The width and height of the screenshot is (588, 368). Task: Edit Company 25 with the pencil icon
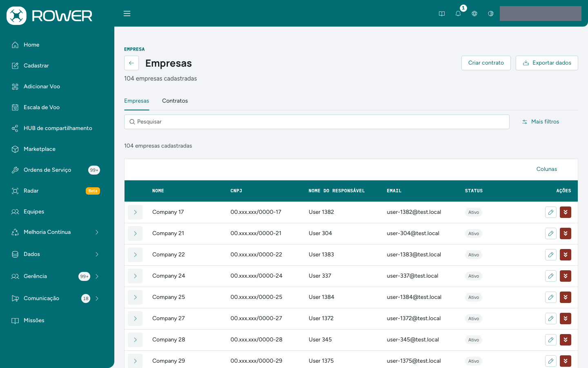coord(551,297)
